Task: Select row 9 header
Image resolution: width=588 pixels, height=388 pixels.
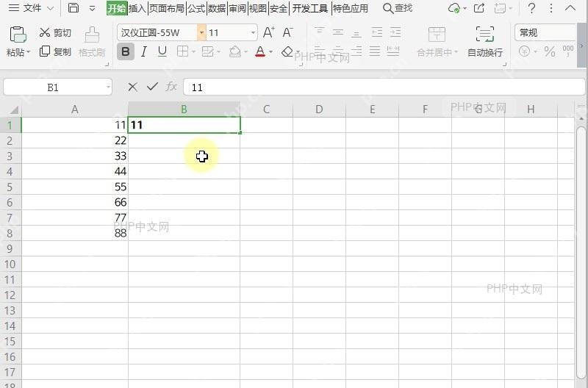Action: click(10, 249)
